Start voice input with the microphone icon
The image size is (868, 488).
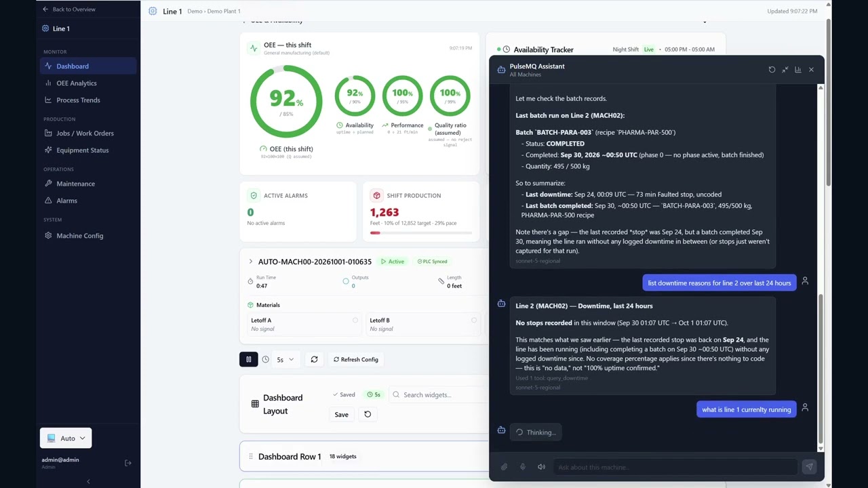pos(523,467)
